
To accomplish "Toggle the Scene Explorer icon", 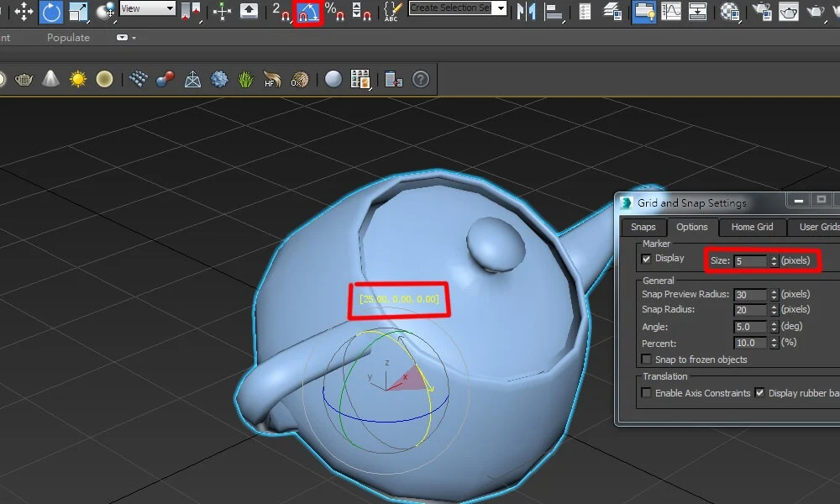I will point(585,11).
